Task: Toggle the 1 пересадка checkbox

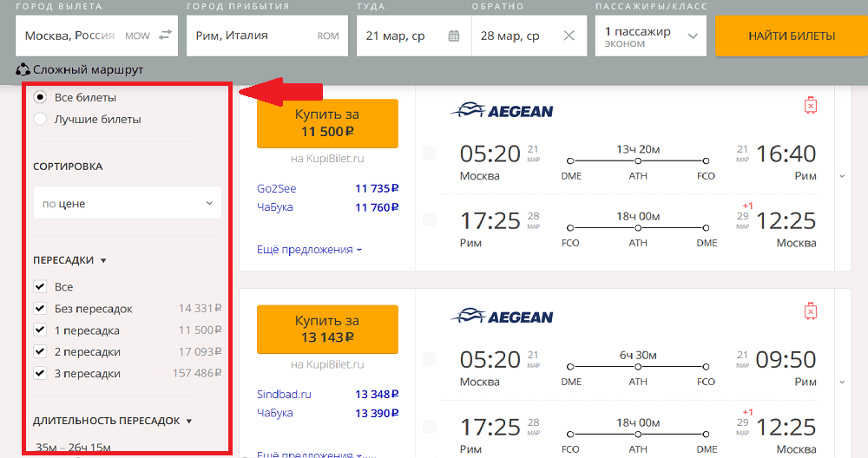Action: coord(40,330)
